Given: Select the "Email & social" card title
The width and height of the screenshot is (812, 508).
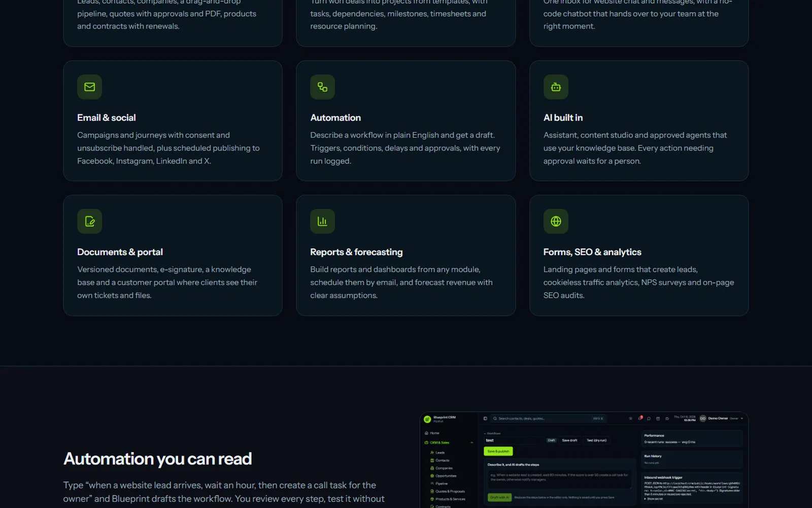Looking at the screenshot, I should pyautogui.click(x=107, y=118).
